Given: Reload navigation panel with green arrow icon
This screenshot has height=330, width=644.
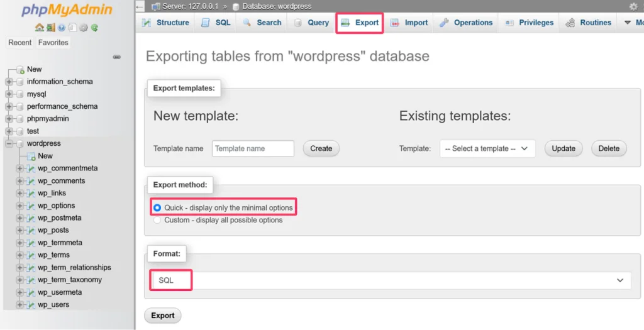Looking at the screenshot, I should coord(94,28).
